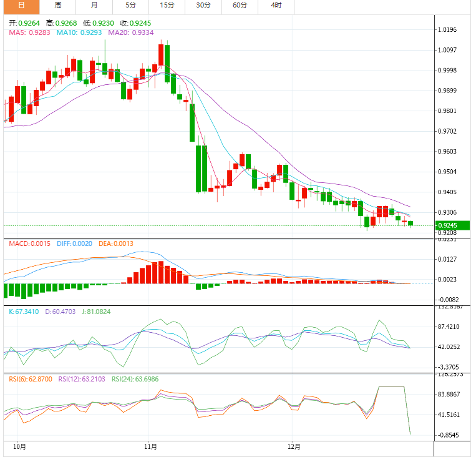Click the 87.4210 KDJ axis label
This screenshot has height=462, width=476.
pos(449,327)
